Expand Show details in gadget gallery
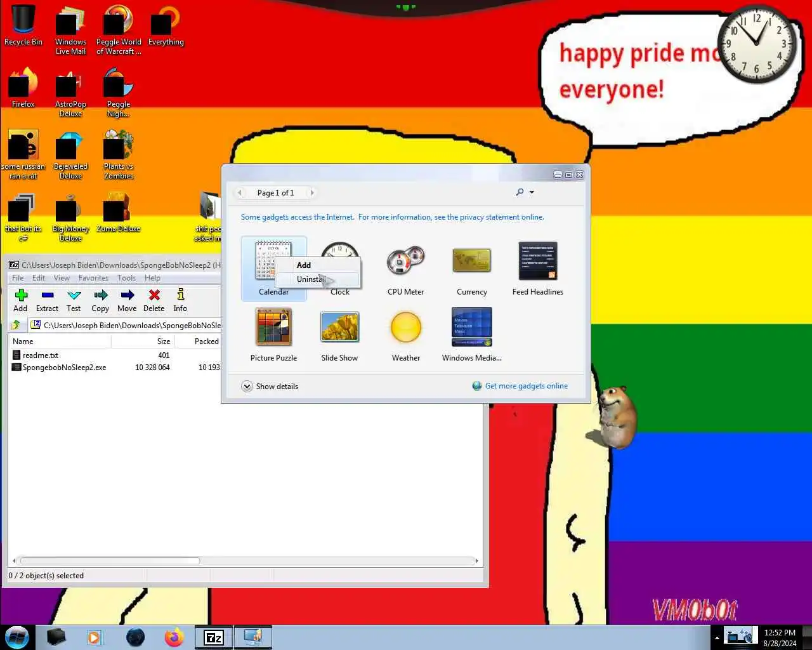 click(270, 386)
